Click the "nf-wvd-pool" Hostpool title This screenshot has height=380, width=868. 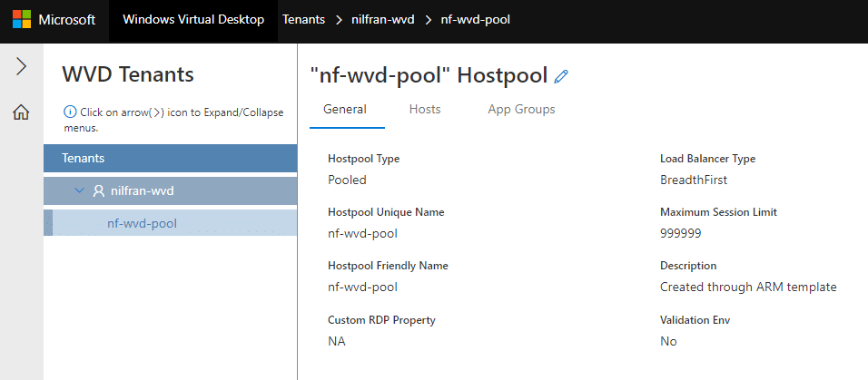click(429, 76)
